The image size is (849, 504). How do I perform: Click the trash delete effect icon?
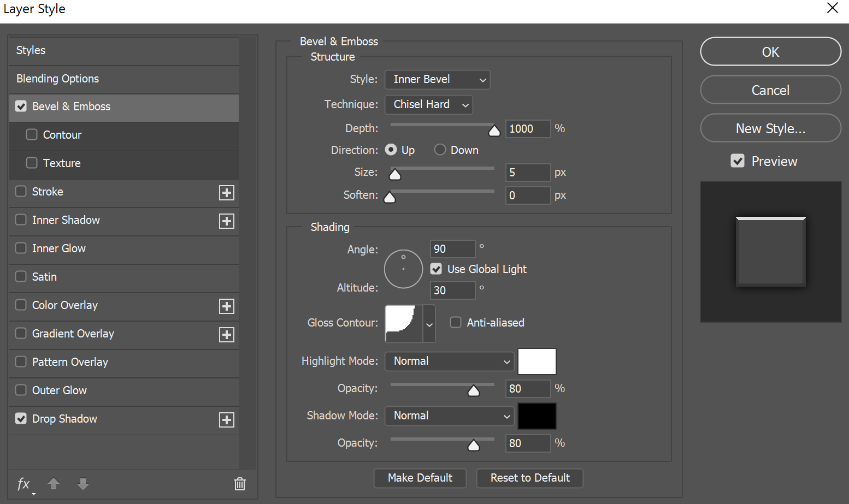point(240,484)
